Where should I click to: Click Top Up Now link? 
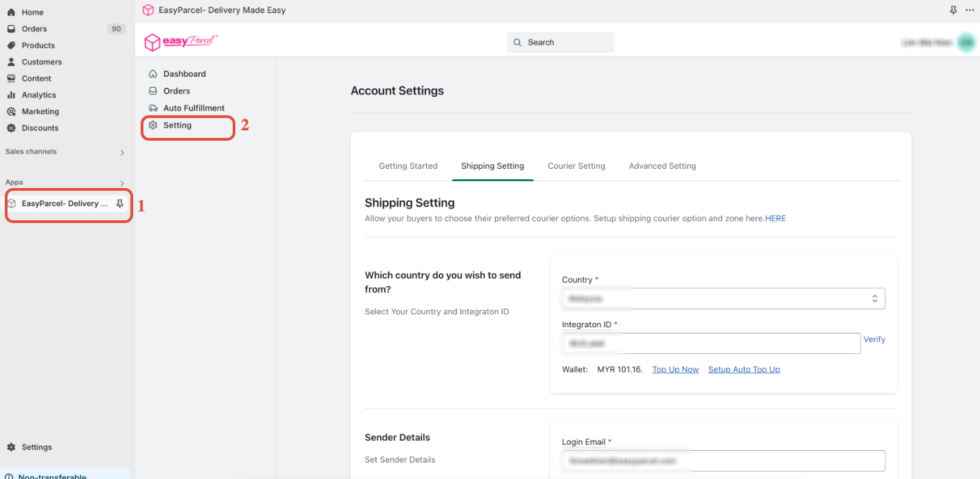pyautogui.click(x=675, y=369)
